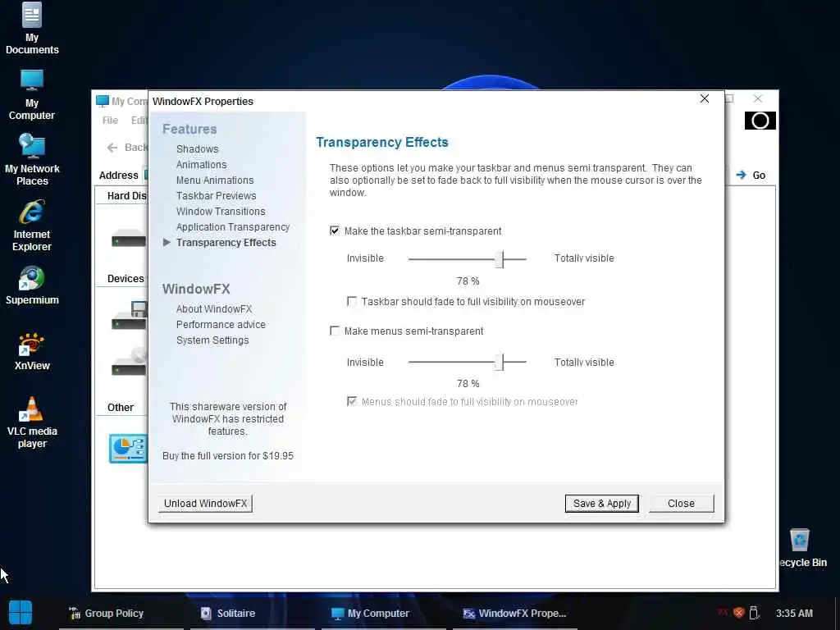Click the black circle icon in My Computer
The image size is (840, 630).
[x=760, y=121]
